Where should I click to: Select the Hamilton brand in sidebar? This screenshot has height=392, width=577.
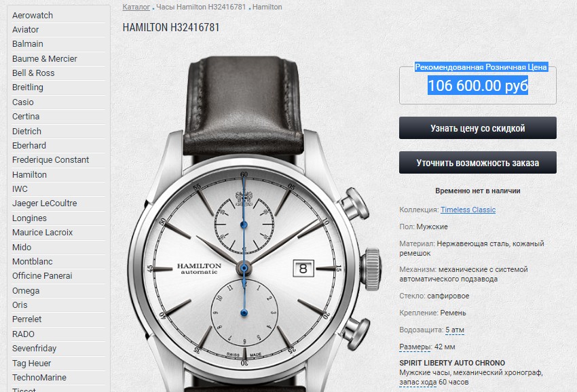(x=29, y=175)
